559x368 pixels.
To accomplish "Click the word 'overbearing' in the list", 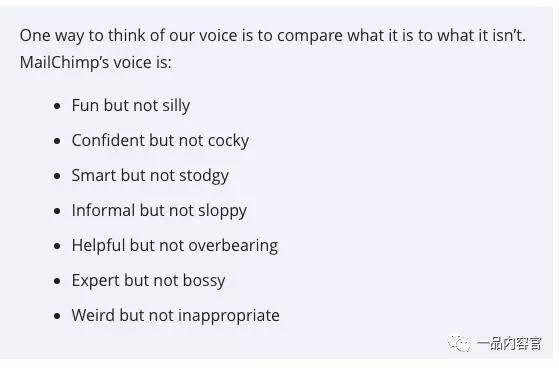I will (x=233, y=246).
